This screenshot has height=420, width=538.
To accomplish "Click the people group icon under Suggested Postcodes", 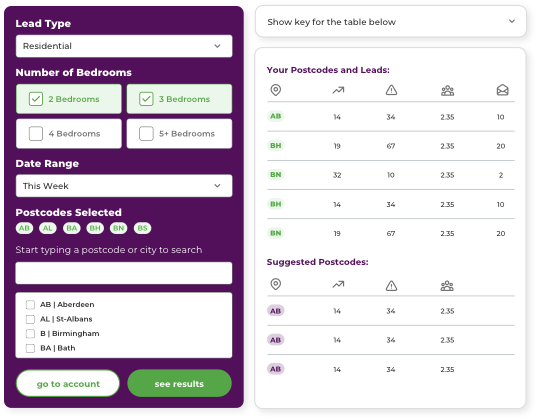I will click(447, 285).
